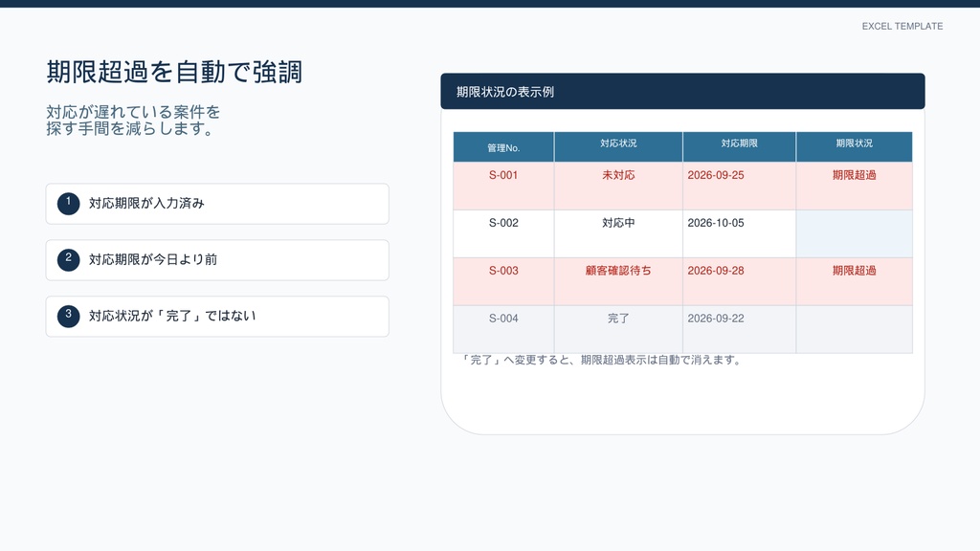
Task: Click the empty 期限状況 cell for S-002
Action: 855,233
